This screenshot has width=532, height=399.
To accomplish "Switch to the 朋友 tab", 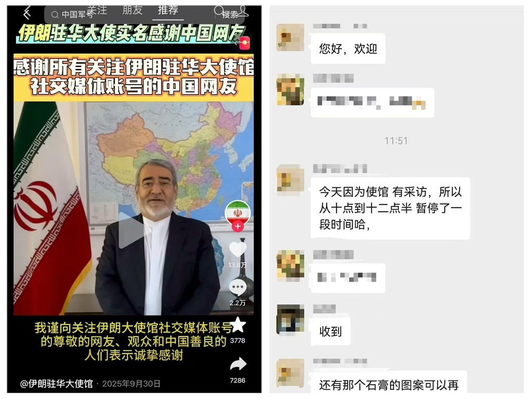I will pyautogui.click(x=132, y=10).
